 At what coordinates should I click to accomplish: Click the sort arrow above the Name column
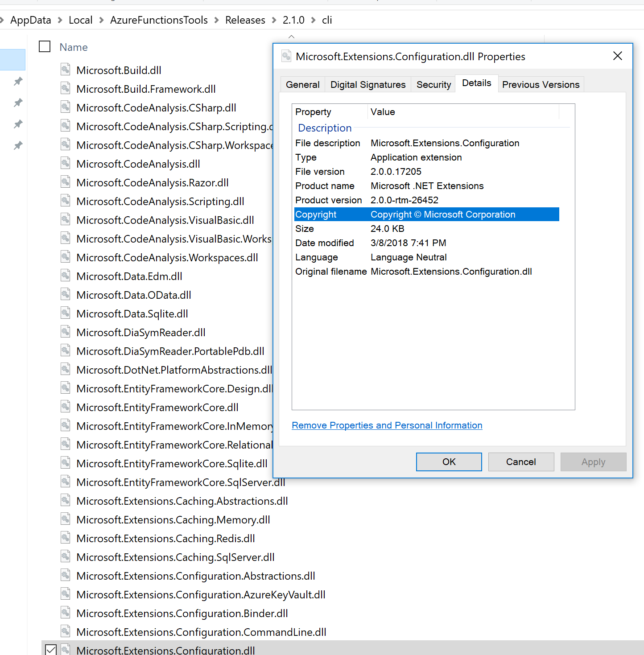click(291, 37)
